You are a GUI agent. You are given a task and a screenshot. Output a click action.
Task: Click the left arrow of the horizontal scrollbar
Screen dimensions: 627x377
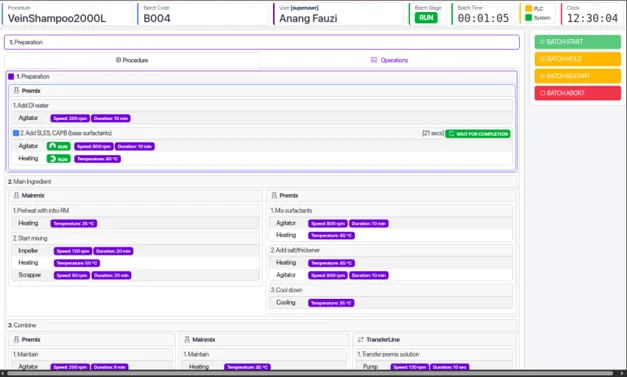click(3, 373)
